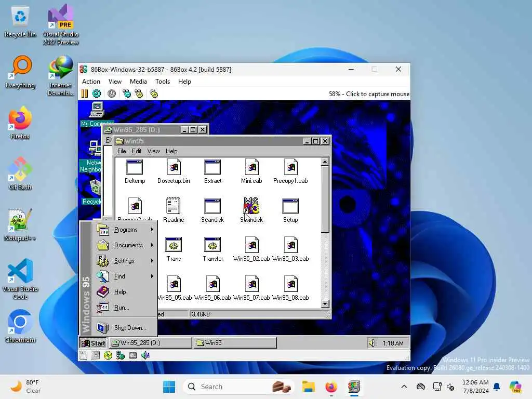Click the first floppy drive status icon
The image size is (532, 399).
point(83,355)
